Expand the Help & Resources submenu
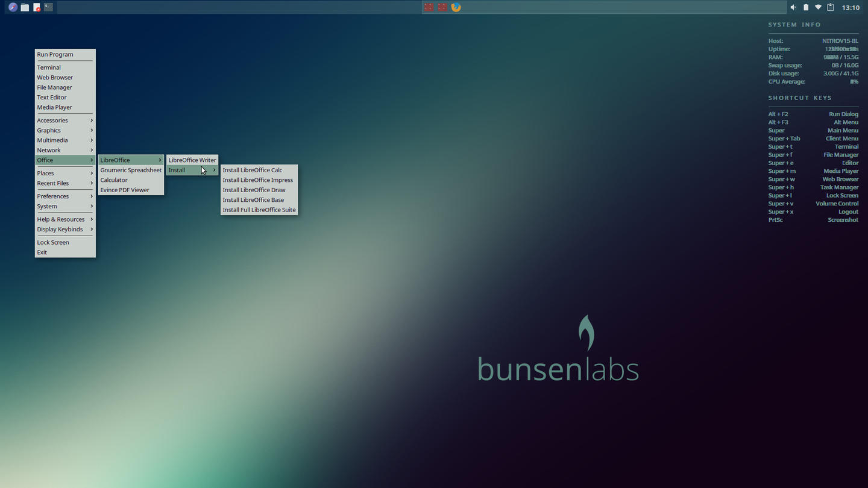Viewport: 868px width, 488px height. pyautogui.click(x=65, y=219)
